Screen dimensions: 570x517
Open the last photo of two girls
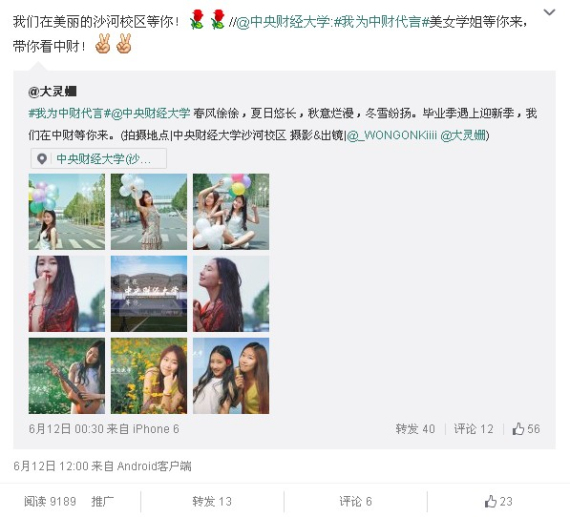(x=231, y=376)
